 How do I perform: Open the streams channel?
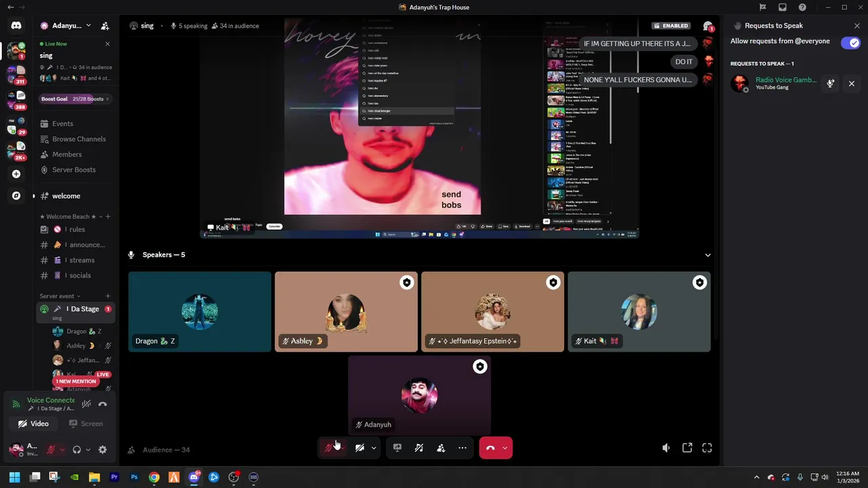pos(75,260)
